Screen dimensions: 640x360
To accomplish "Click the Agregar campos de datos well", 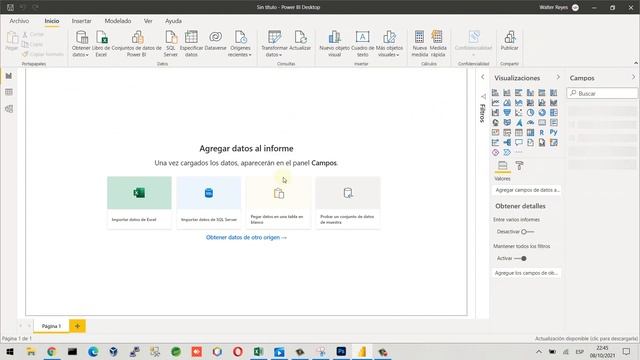I will (x=527, y=190).
